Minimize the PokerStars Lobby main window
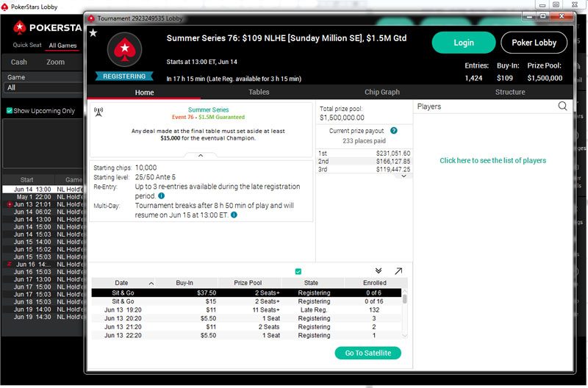The image size is (588, 388). (542, 5)
